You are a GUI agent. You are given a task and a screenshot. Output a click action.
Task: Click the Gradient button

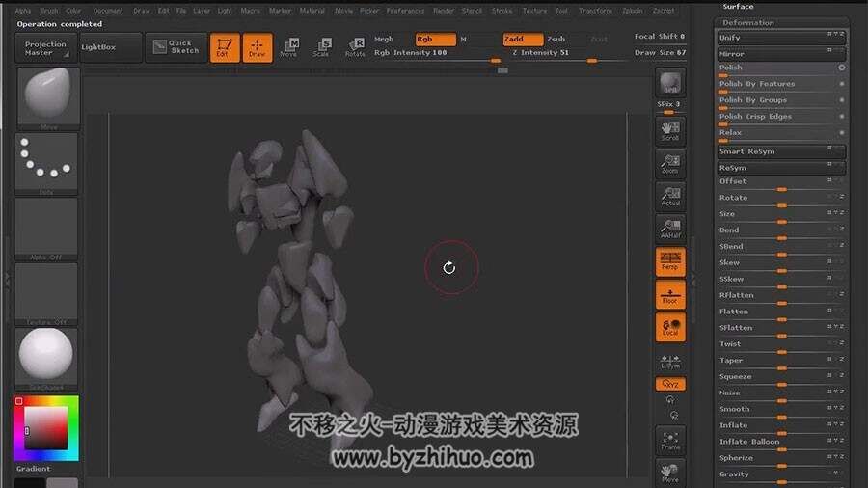(33, 469)
